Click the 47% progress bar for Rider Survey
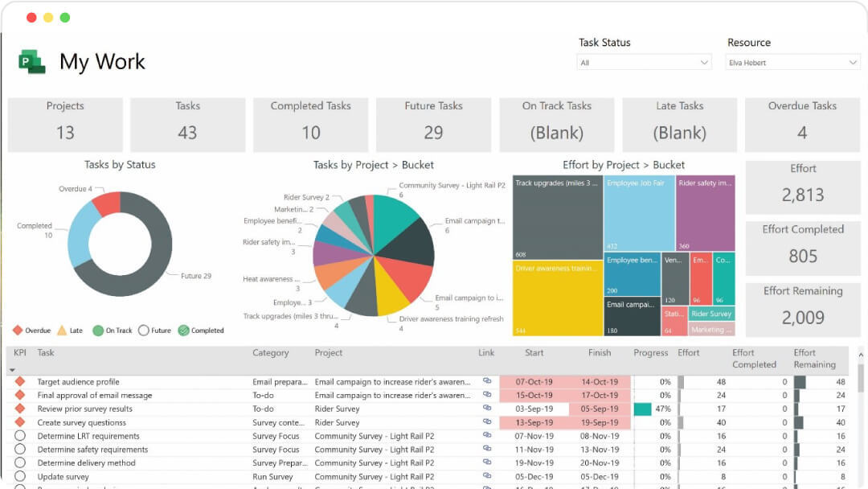The width and height of the screenshot is (868, 489). point(641,409)
